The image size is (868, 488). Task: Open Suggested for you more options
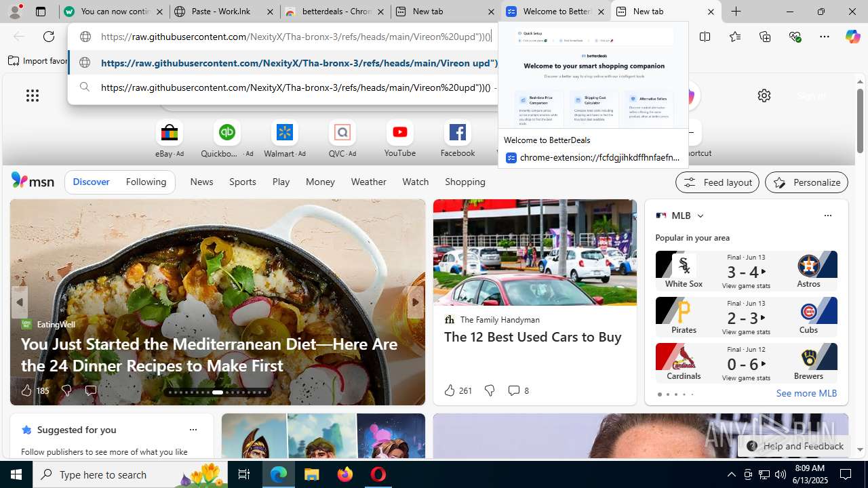pyautogui.click(x=193, y=430)
